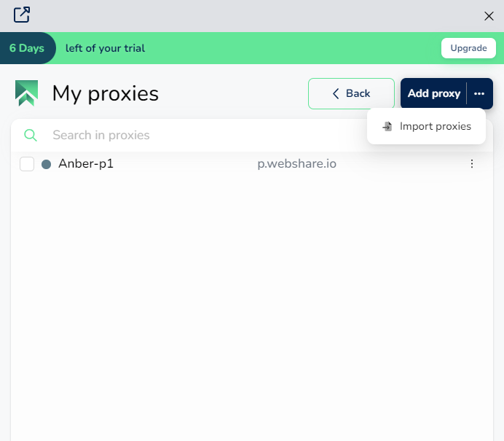504x441 pixels.
Task: Focus the Search in proxies field
Action: (205, 135)
